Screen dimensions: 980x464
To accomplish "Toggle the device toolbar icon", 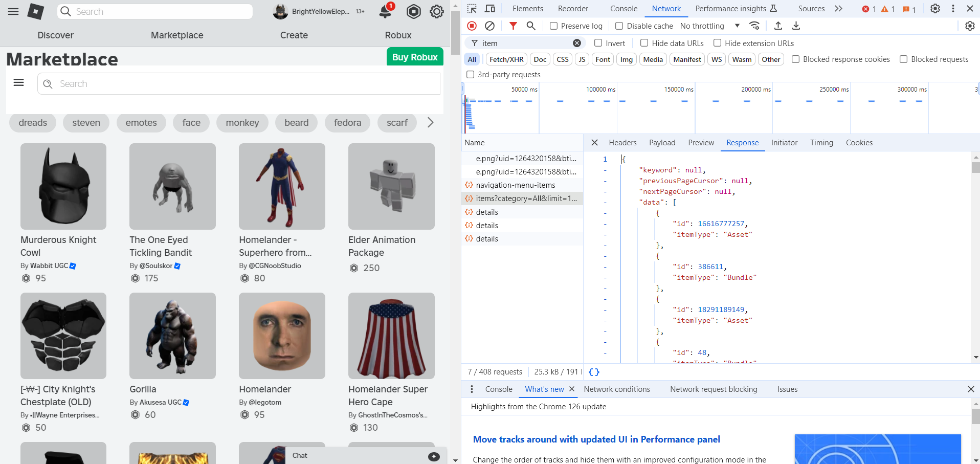I will pos(489,9).
